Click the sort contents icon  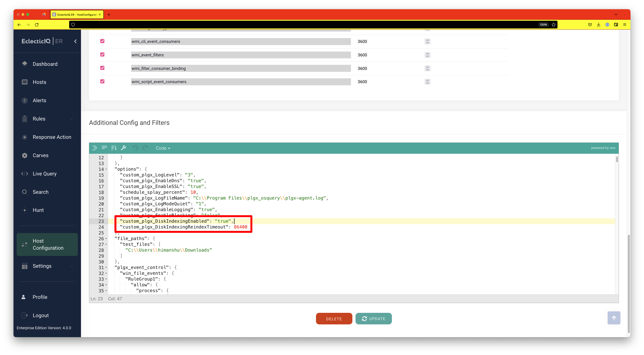click(x=114, y=148)
